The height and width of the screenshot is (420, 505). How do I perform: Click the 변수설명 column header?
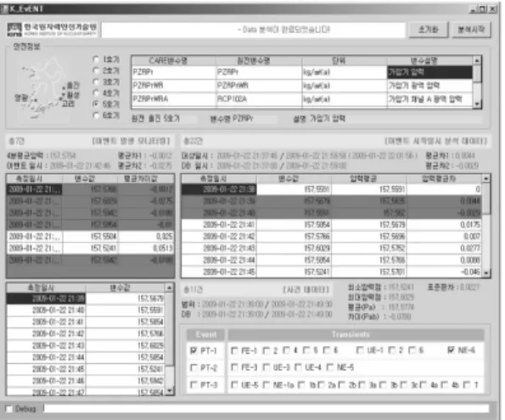pyautogui.click(x=430, y=60)
